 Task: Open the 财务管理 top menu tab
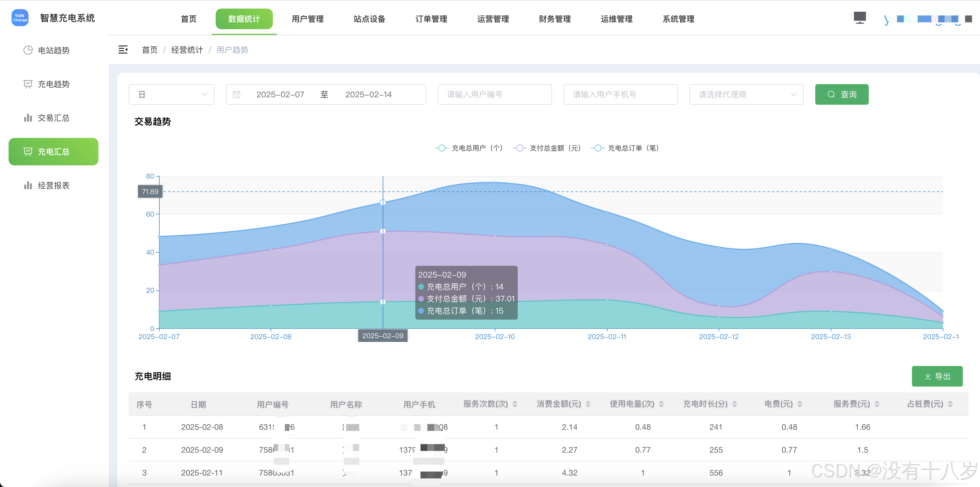[555, 19]
